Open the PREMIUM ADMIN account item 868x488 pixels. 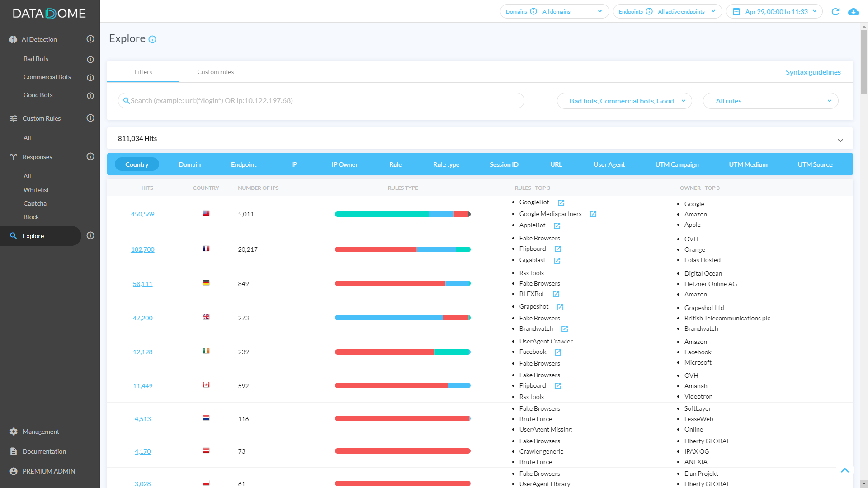tap(49, 471)
